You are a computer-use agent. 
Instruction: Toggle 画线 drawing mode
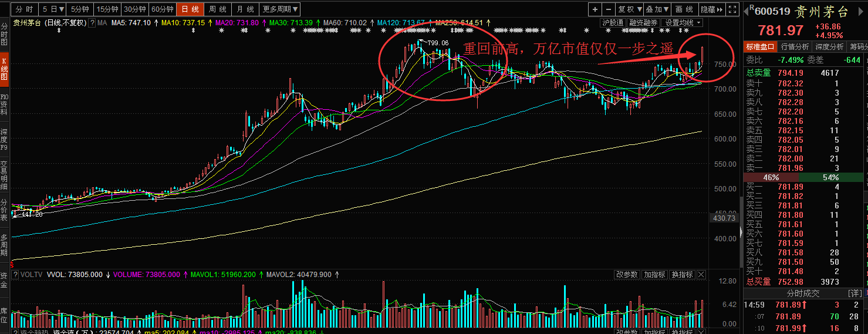[684, 9]
